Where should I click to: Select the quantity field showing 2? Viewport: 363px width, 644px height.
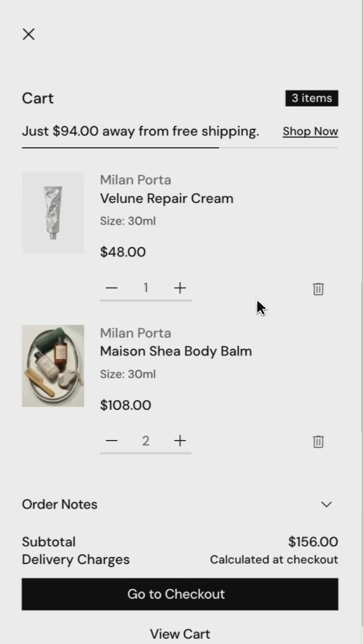(x=146, y=441)
